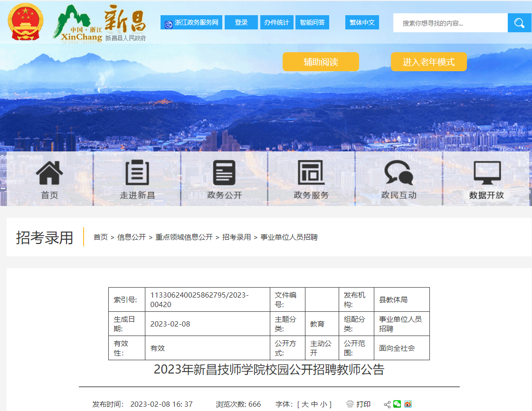The height and width of the screenshot is (411, 532).
Task: Click the 首页 house icon
Action: click(x=49, y=173)
